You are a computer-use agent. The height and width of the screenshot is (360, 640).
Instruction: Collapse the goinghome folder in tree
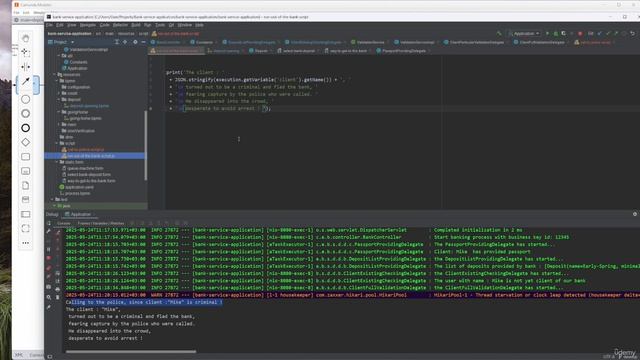(x=59, y=112)
